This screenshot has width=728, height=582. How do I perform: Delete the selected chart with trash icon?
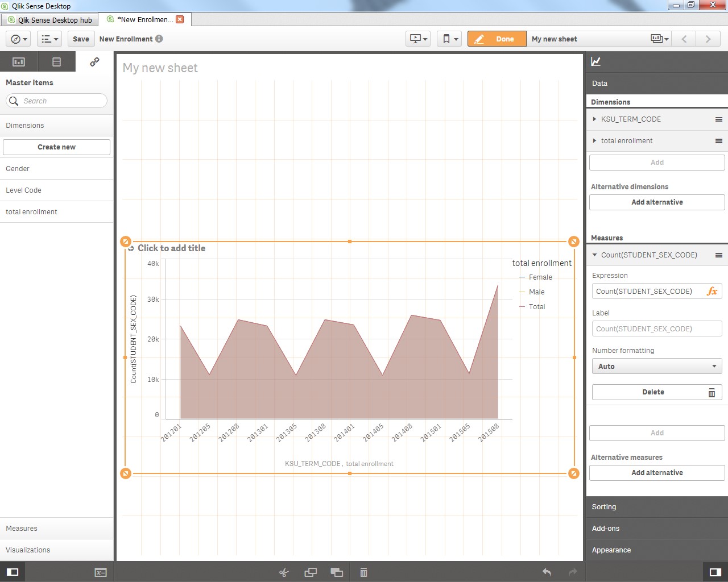pos(363,572)
